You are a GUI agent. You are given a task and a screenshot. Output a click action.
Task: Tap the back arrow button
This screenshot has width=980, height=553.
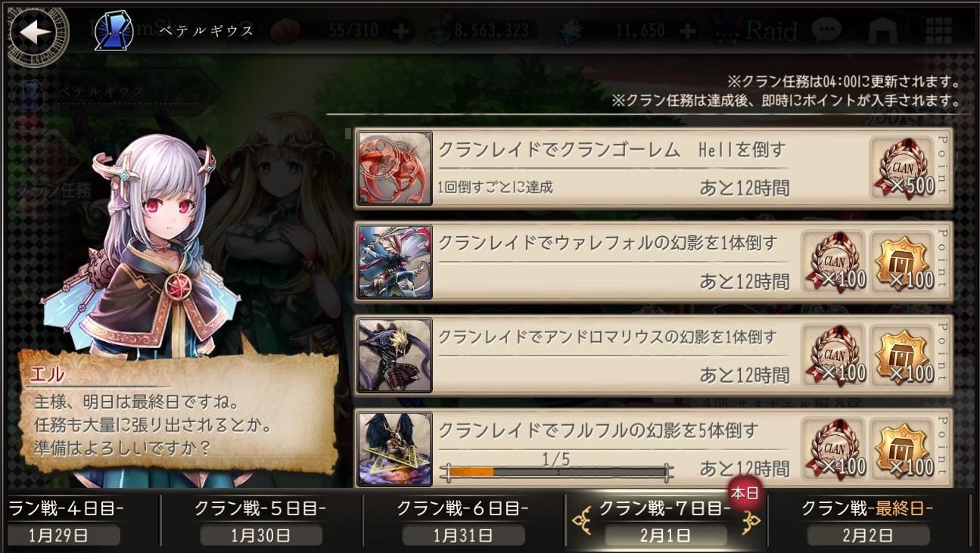tap(36, 33)
